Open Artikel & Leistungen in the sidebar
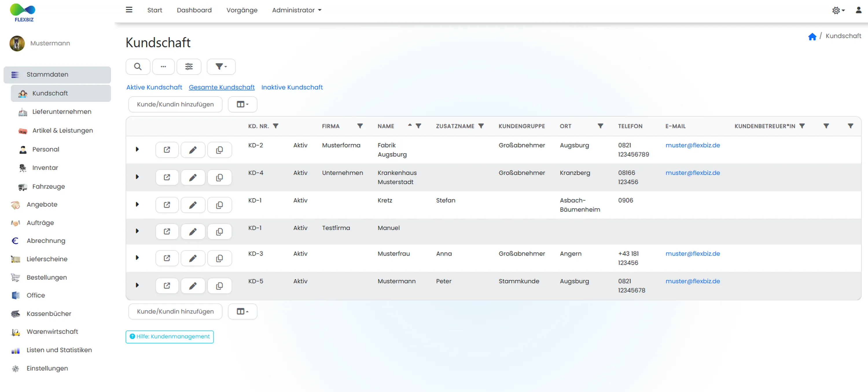Screen dimensions: 868x392 click(x=62, y=131)
